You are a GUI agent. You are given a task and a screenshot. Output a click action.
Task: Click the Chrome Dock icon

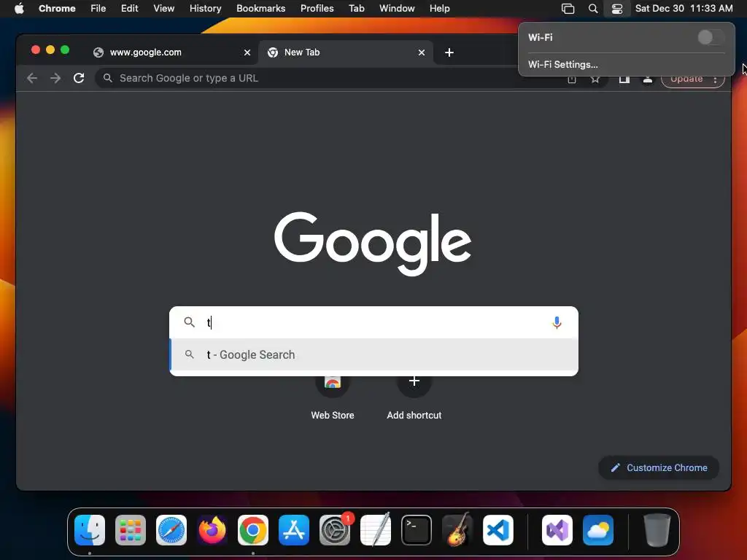[253, 530]
